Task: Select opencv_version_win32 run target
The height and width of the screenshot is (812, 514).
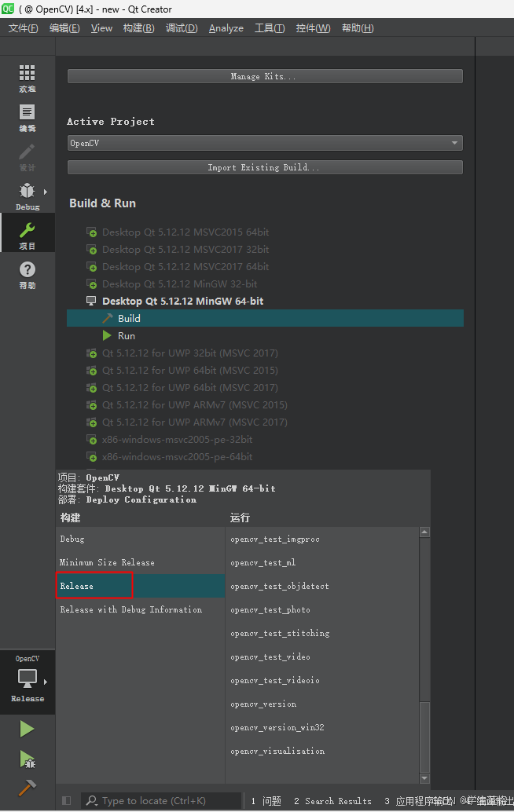Action: click(322, 728)
